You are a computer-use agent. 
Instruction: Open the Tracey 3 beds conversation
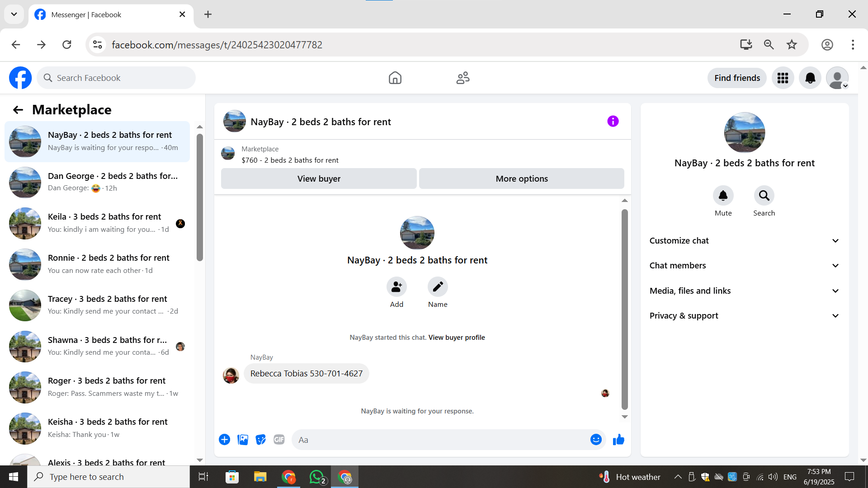[x=97, y=305]
